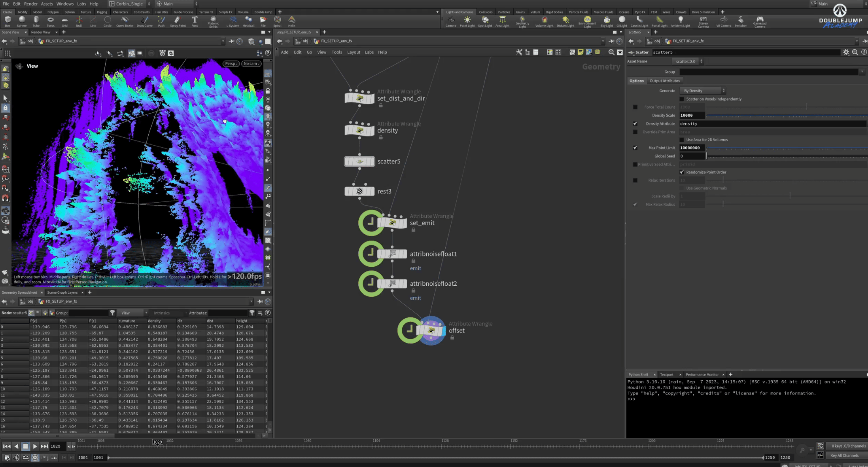Screen dimensions: 868x467
Task: Select the scatter5 node icon
Action: [359, 161]
